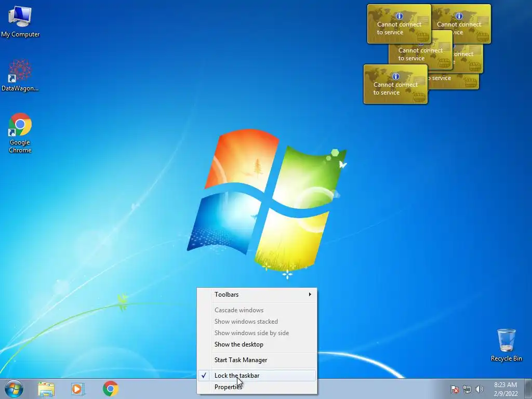Open the Action Center flag icon
The width and height of the screenshot is (532, 399).
point(455,389)
